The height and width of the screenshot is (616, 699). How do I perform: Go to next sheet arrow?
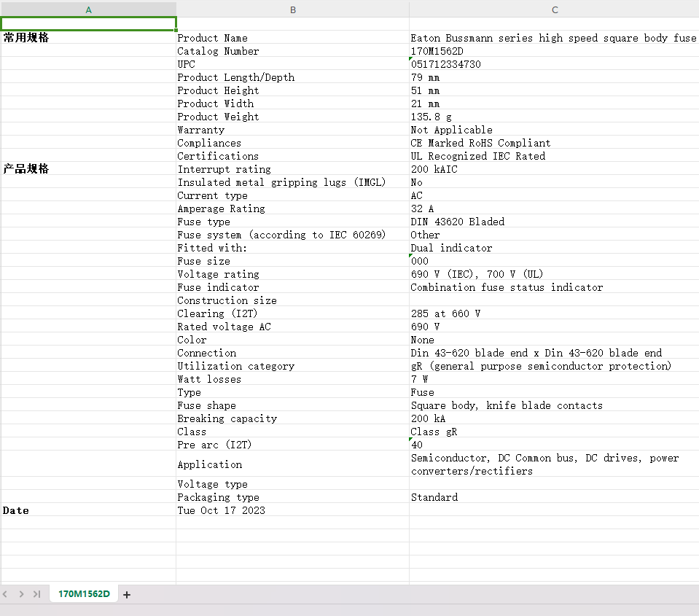click(x=21, y=594)
